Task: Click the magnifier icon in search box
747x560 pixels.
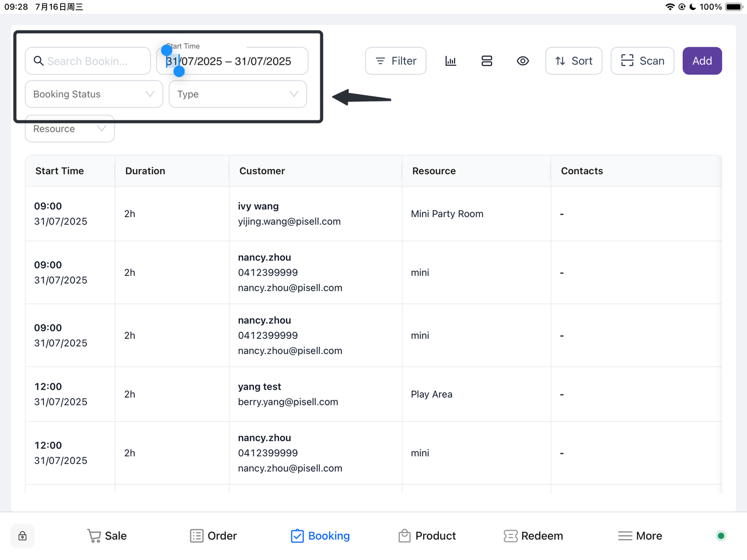Action: click(39, 61)
